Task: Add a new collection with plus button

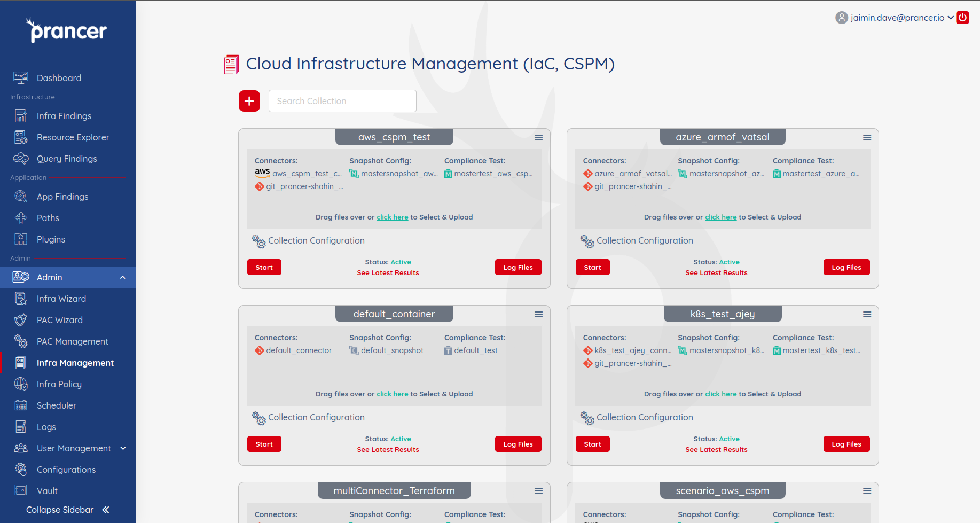Action: pos(249,101)
